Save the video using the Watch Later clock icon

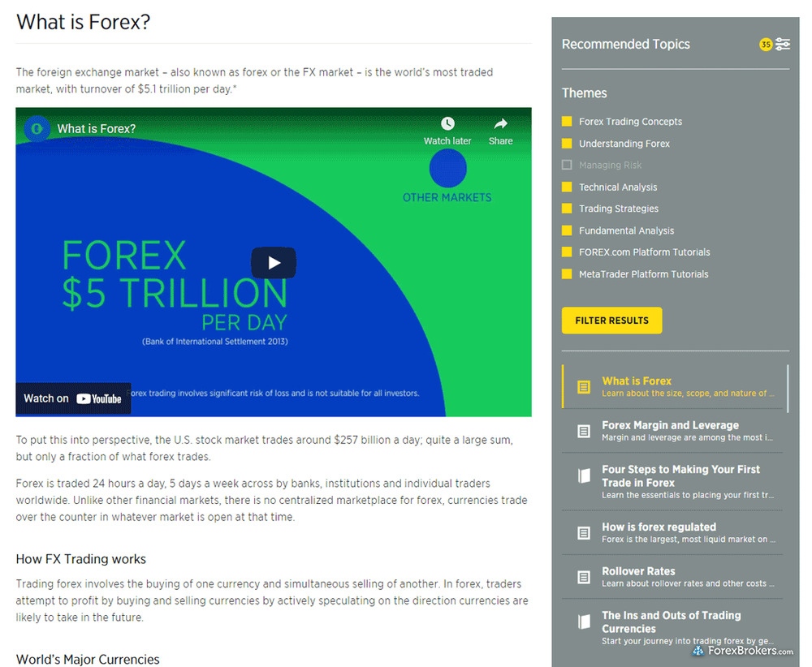tap(447, 124)
